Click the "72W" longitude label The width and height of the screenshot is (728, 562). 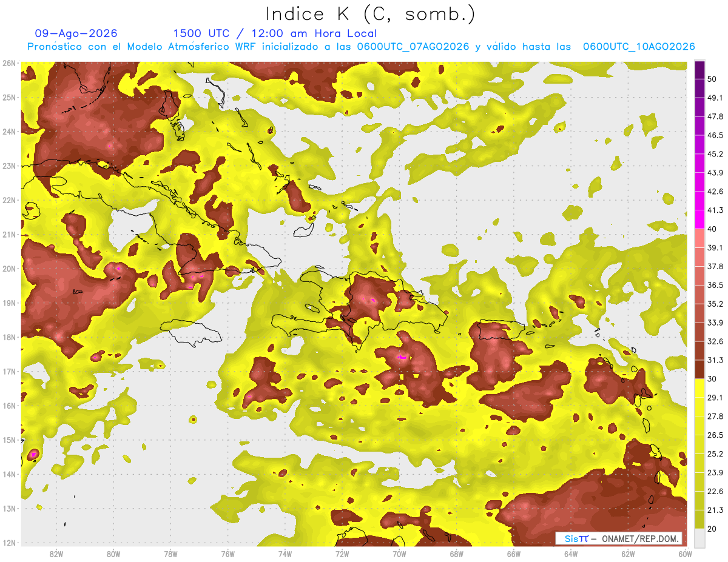point(342,554)
